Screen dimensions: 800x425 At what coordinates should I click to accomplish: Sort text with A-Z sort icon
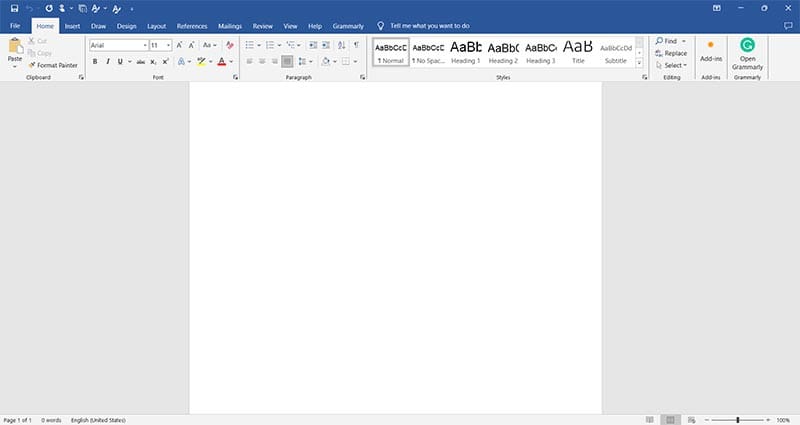(342, 45)
